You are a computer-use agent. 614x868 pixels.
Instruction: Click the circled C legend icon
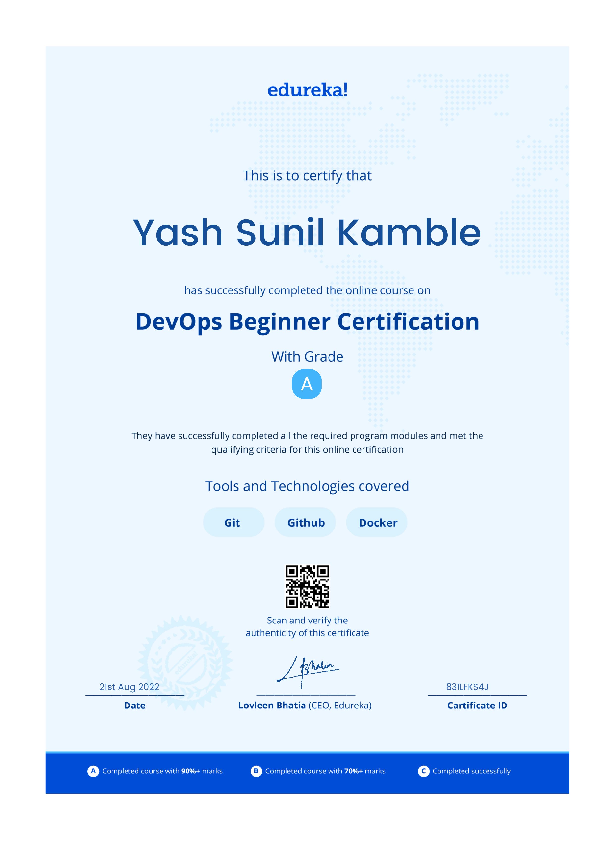pos(423,771)
